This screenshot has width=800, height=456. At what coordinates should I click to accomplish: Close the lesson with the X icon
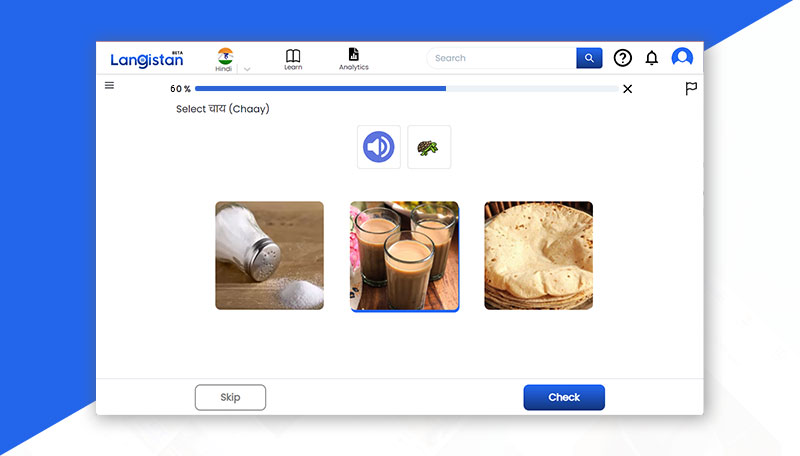click(627, 89)
